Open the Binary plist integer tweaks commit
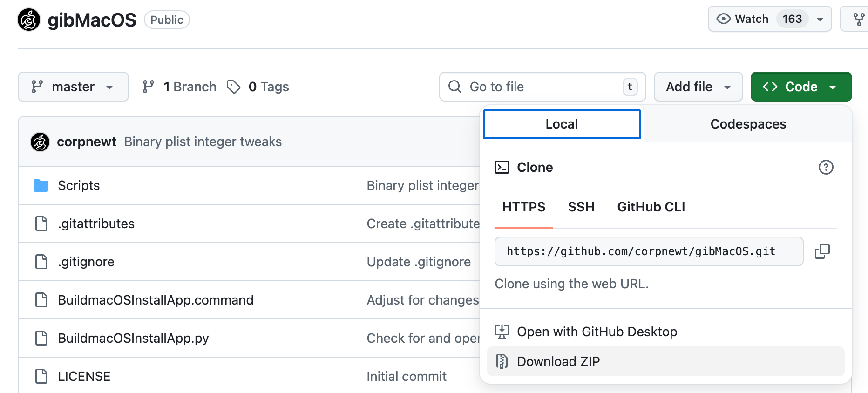The height and width of the screenshot is (393, 868). [203, 142]
